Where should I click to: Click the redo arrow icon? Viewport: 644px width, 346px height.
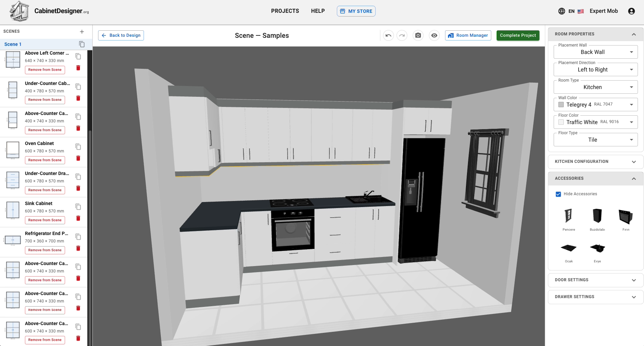[x=402, y=35]
